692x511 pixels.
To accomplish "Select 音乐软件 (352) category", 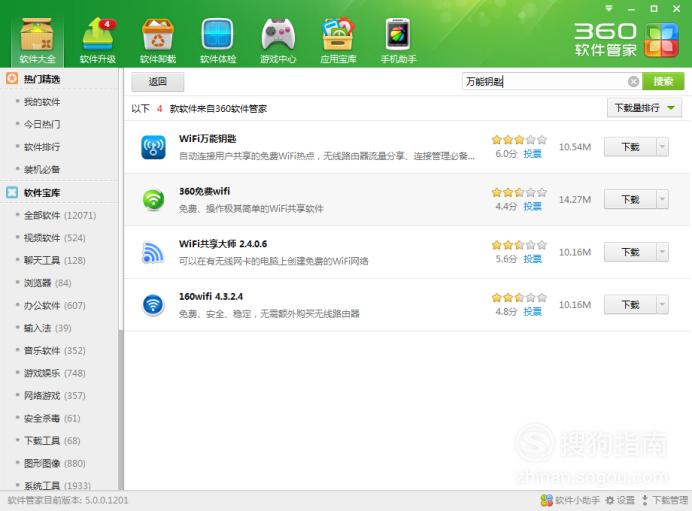I will pyautogui.click(x=54, y=350).
